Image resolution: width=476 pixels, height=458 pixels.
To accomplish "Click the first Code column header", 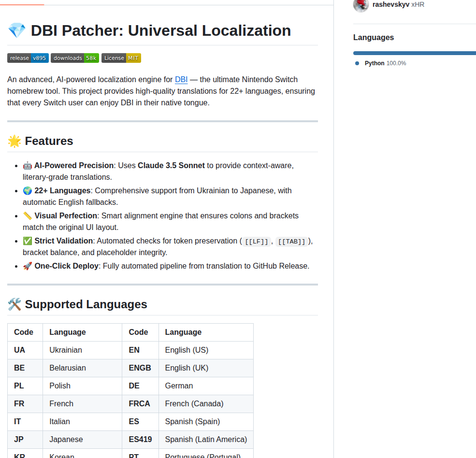I will pyautogui.click(x=25, y=332).
